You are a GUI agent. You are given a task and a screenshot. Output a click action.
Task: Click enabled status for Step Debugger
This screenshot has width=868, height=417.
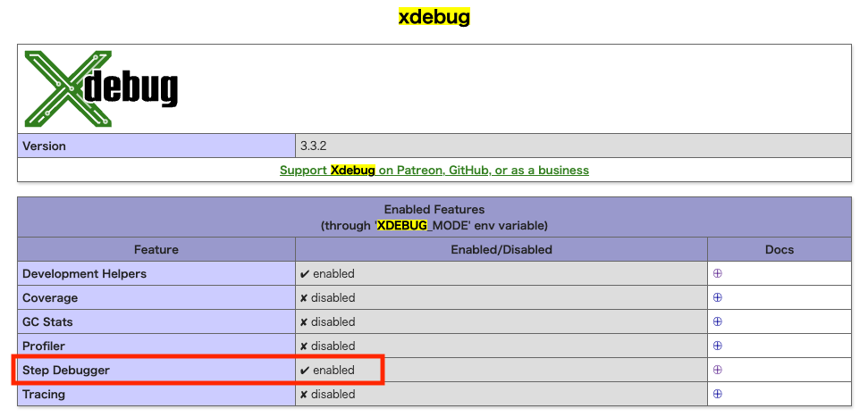[327, 370]
